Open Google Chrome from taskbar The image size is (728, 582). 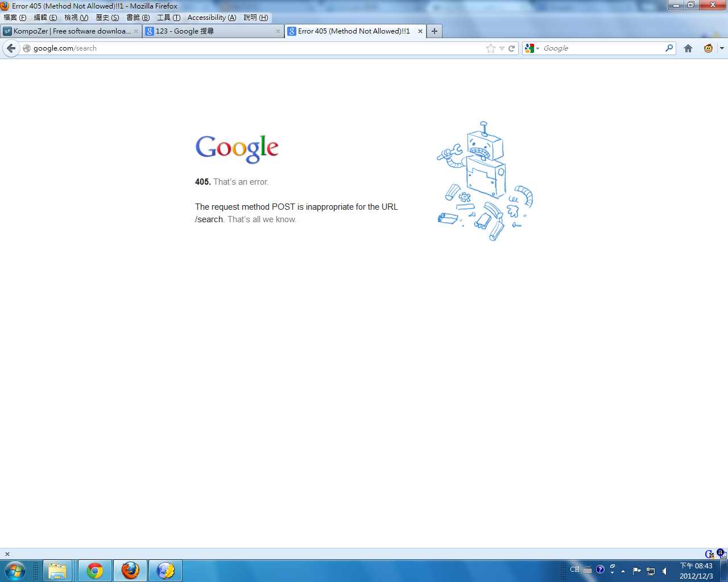tap(95, 571)
